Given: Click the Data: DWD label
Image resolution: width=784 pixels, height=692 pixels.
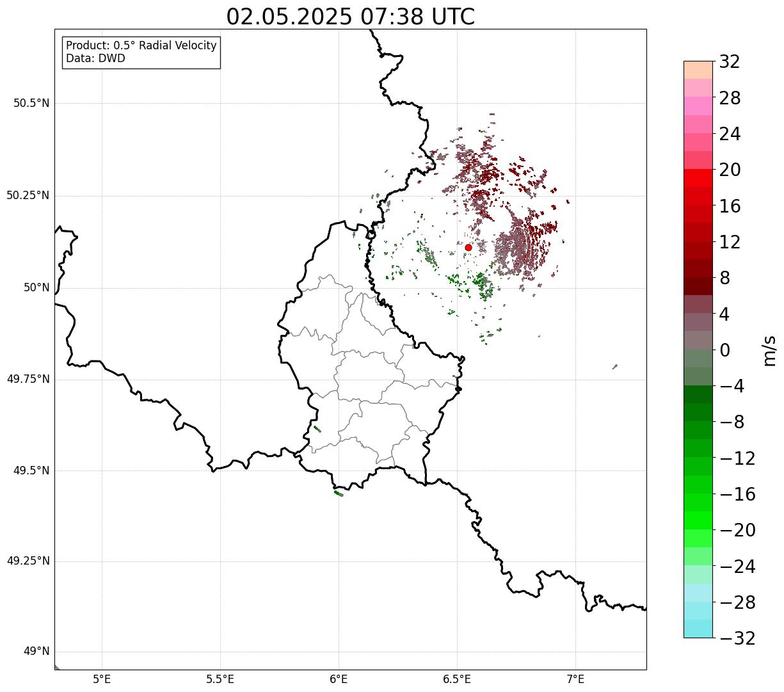Looking at the screenshot, I should tap(95, 59).
